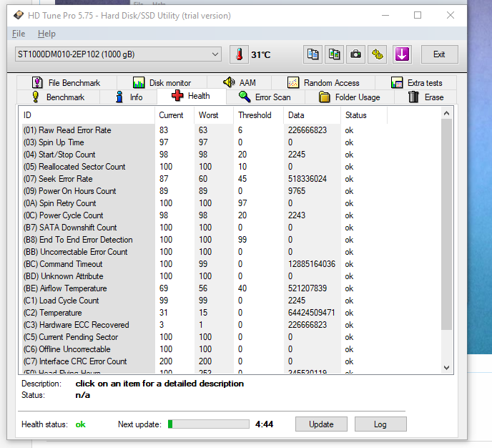Click the Next update progress bar
492x448 pixels.
pos(209,424)
